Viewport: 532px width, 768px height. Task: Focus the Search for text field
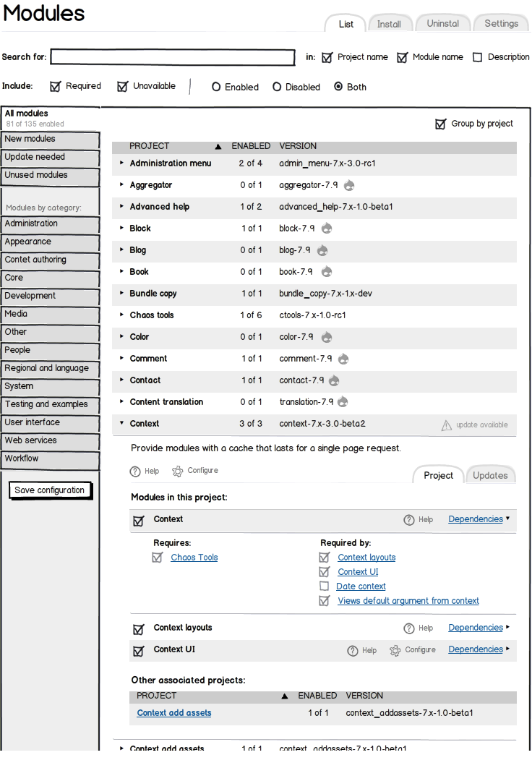pos(173,57)
